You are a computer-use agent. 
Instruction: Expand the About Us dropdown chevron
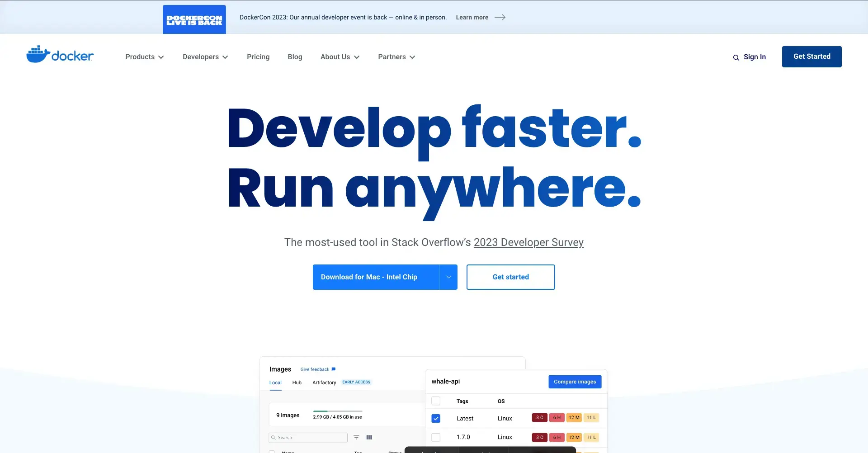click(x=357, y=57)
